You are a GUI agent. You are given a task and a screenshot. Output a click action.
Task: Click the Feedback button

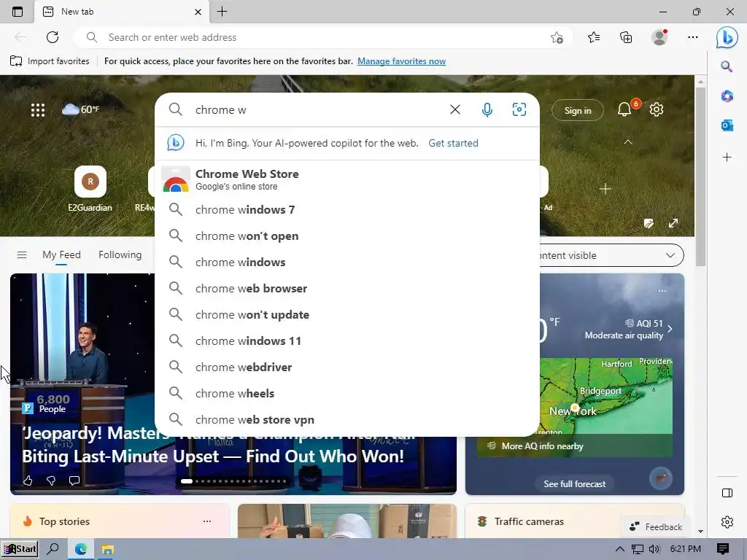656,526
